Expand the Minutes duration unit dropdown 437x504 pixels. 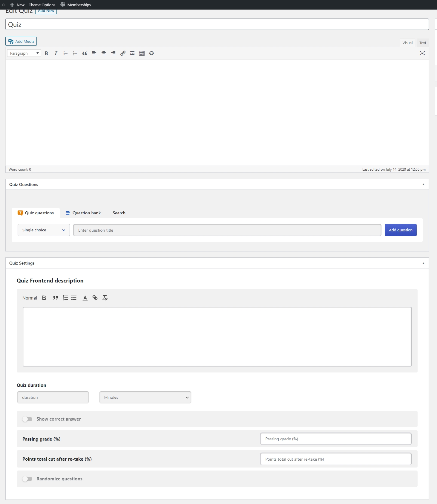tap(145, 397)
